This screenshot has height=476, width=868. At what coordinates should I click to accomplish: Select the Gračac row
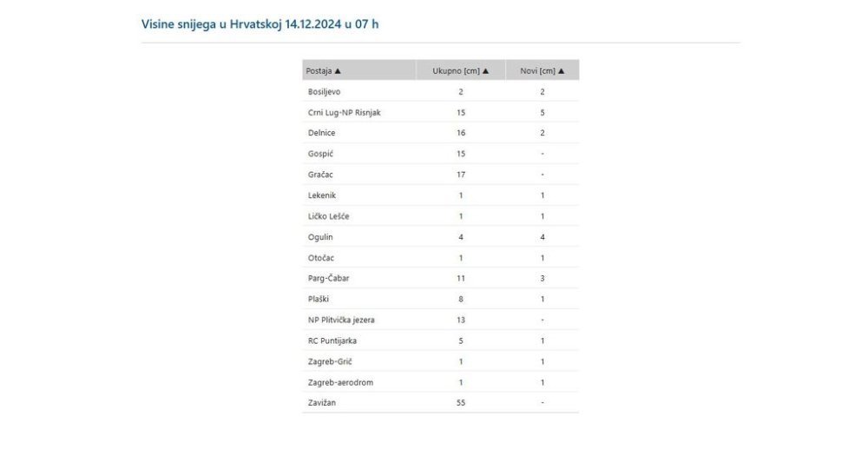coord(441,175)
